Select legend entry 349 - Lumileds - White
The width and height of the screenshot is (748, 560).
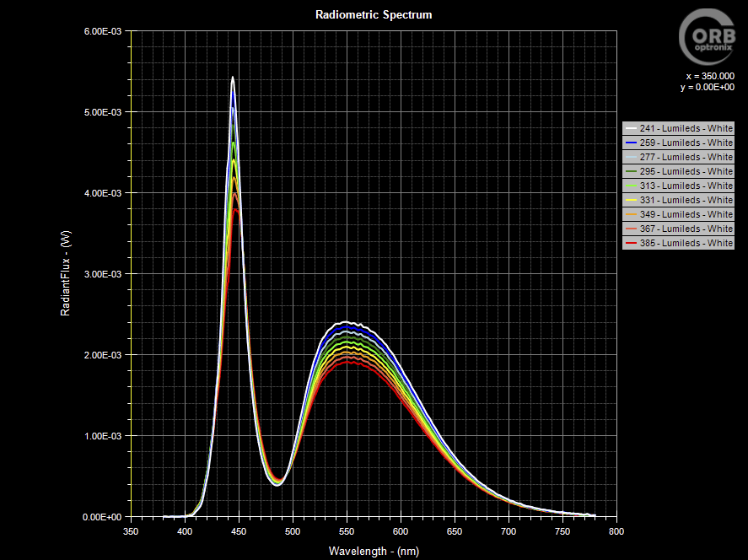(x=678, y=214)
